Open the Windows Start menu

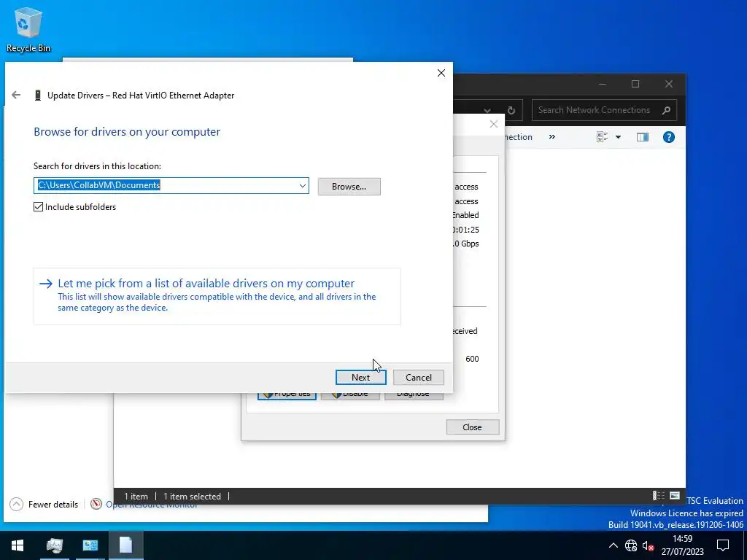[18, 545]
